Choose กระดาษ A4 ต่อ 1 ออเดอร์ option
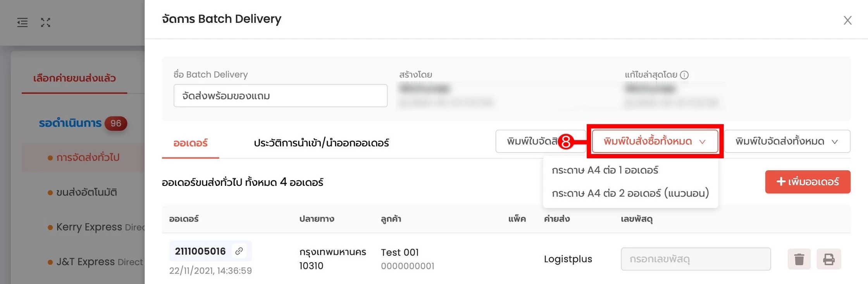 pyautogui.click(x=605, y=170)
